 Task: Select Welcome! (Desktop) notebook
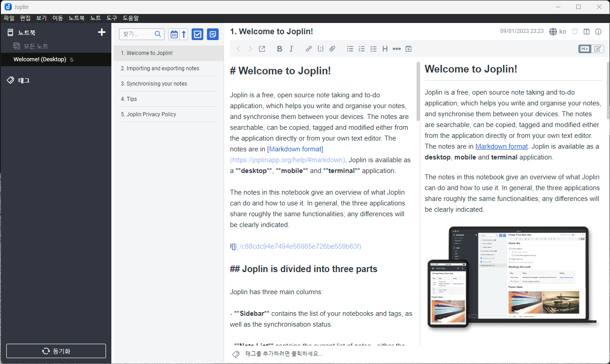[x=56, y=59]
